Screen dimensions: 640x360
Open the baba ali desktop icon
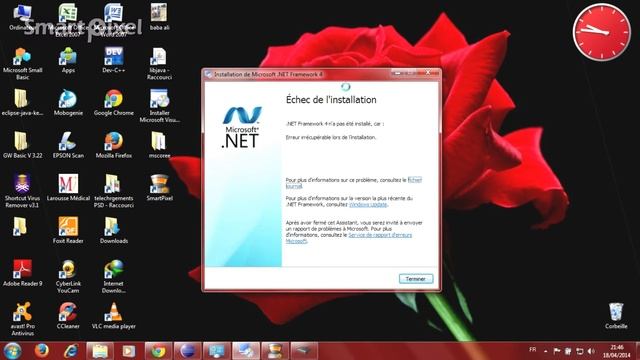point(159,17)
